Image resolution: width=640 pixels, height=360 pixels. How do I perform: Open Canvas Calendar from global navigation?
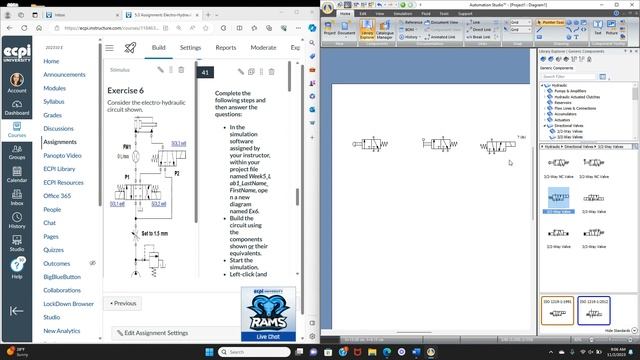click(17, 175)
